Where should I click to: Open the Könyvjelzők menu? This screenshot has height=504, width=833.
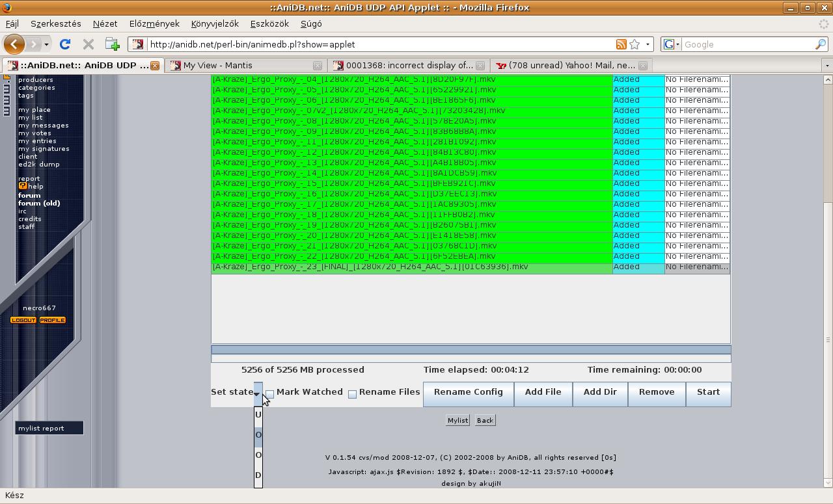coord(215,23)
